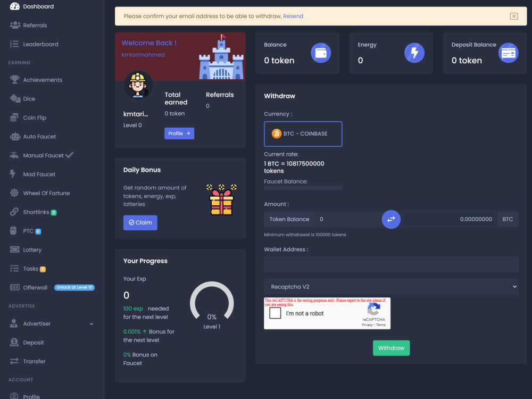Click the Energy lightning bolt icon
This screenshot has height=399, width=532.
click(x=414, y=53)
